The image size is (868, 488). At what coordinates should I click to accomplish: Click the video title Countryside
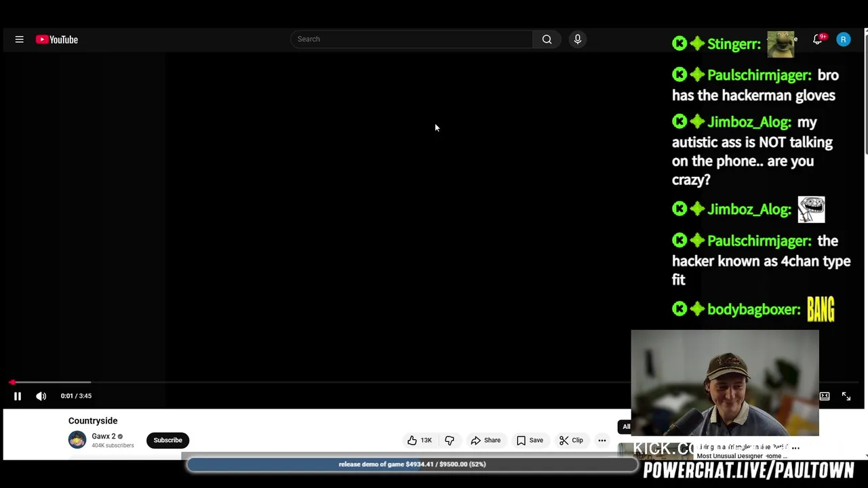pyautogui.click(x=93, y=421)
